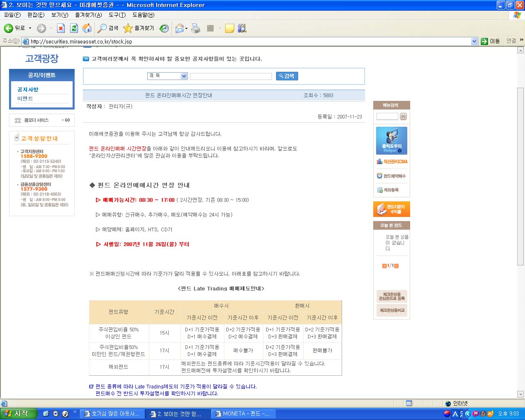Open the 도움말(H) menu
525x420 pixels.
[x=144, y=15]
